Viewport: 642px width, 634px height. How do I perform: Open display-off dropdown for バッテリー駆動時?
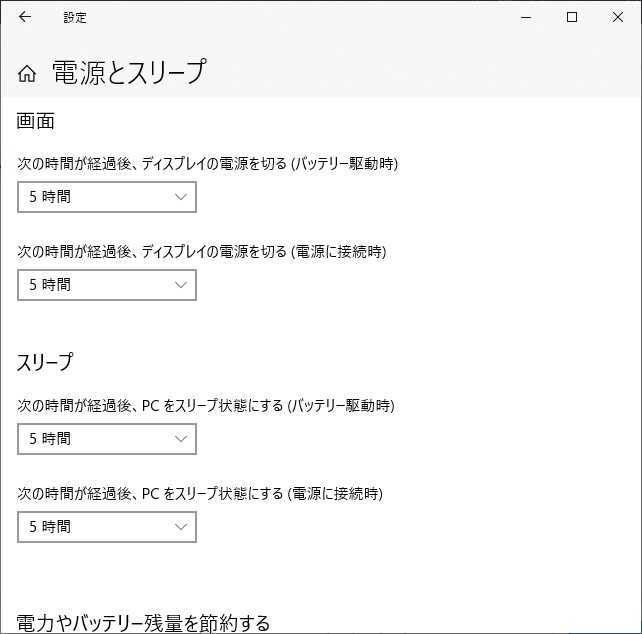(x=107, y=197)
